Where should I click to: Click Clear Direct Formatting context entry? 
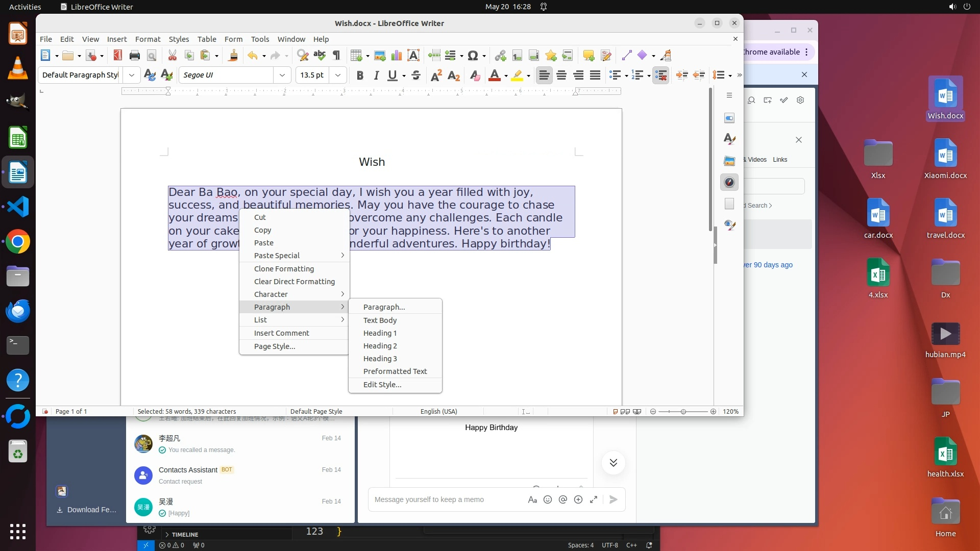[295, 282]
